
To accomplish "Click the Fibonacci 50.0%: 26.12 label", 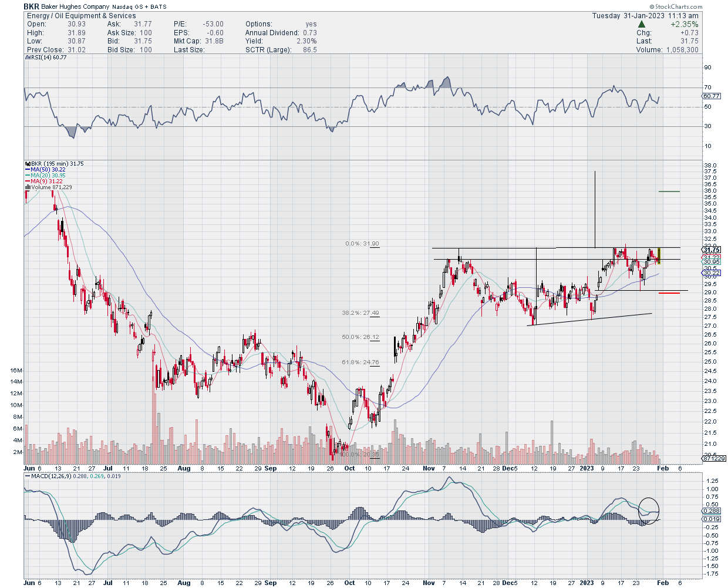I will (x=360, y=337).
